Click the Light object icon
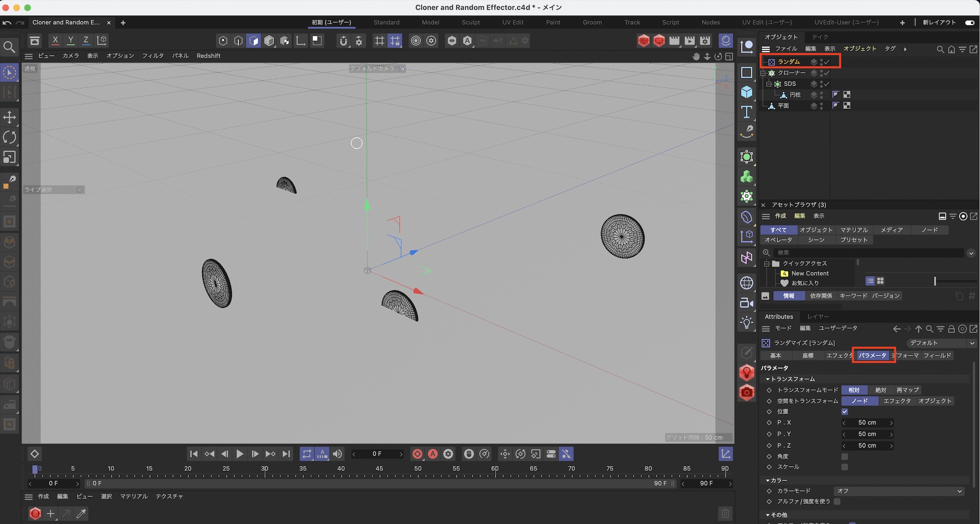 click(x=746, y=323)
